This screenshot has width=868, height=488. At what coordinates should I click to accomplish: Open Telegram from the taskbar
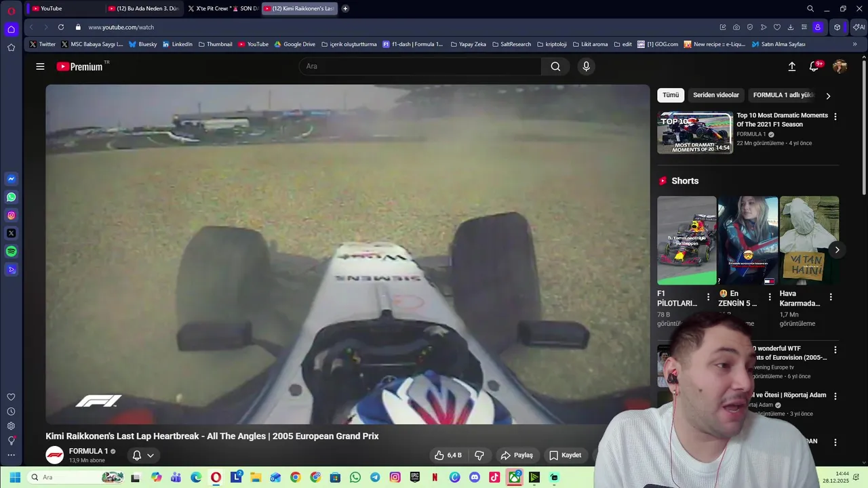375,477
